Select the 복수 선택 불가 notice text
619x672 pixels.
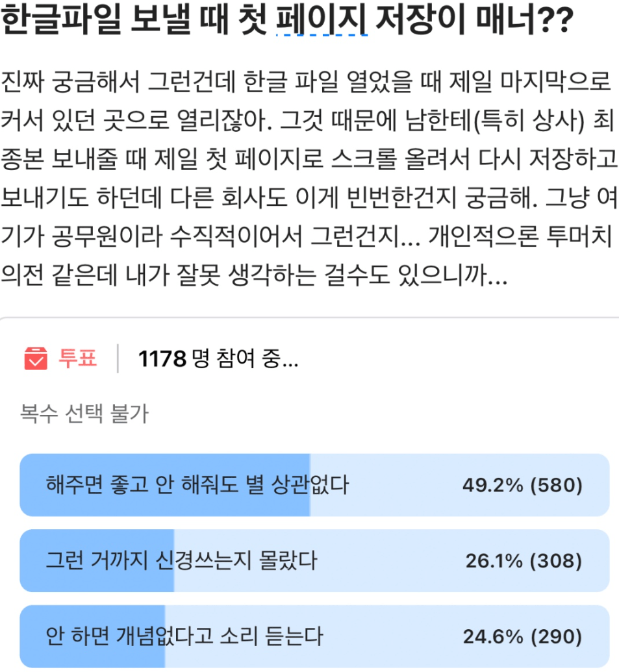[x=84, y=414]
